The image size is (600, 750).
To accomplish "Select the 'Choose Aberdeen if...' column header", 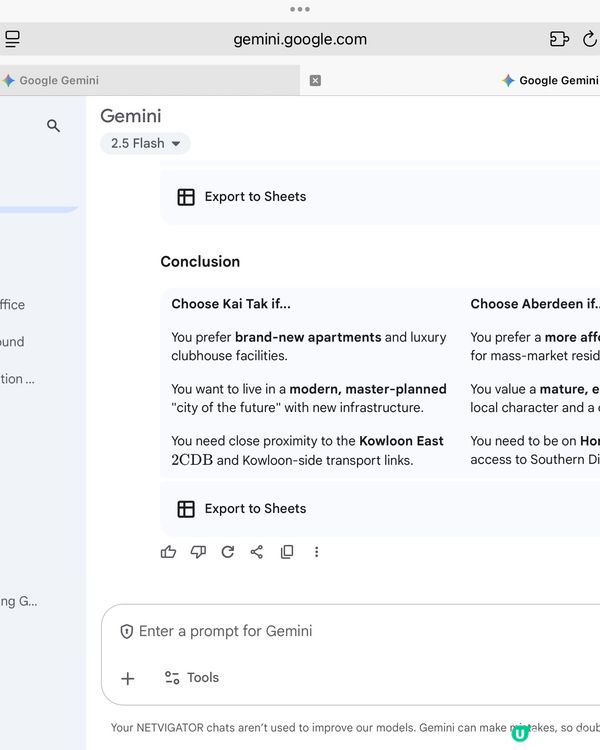I will pos(535,304).
